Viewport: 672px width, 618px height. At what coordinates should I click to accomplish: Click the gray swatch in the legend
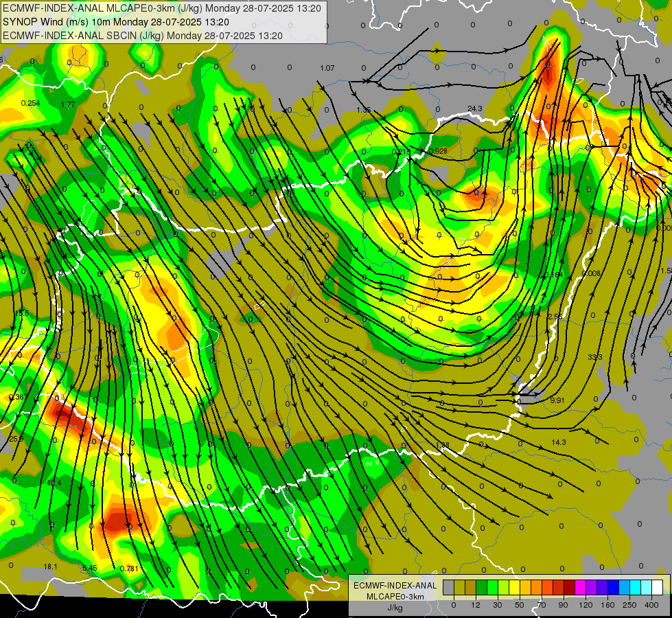pyautogui.click(x=449, y=587)
